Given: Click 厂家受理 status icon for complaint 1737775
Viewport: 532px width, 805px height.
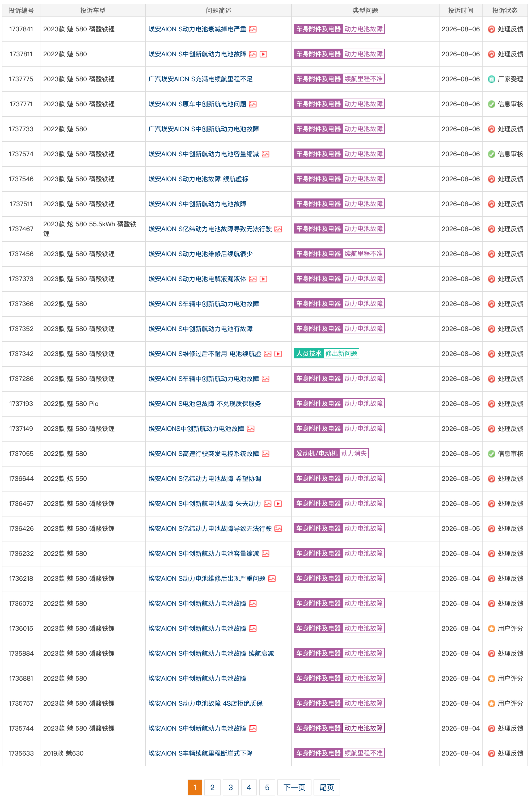Looking at the screenshot, I should click(491, 79).
